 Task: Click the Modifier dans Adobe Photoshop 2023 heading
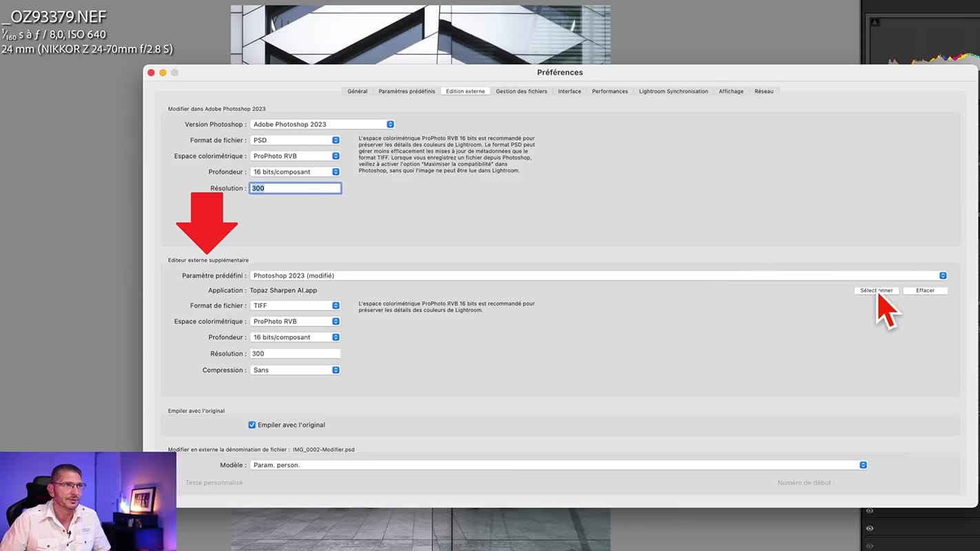(x=216, y=109)
